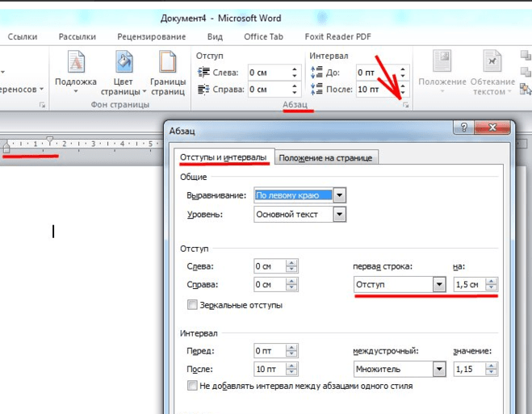Open Фон страницы group launcher icon
Screen dimensions: 532x414
tap(43, 105)
